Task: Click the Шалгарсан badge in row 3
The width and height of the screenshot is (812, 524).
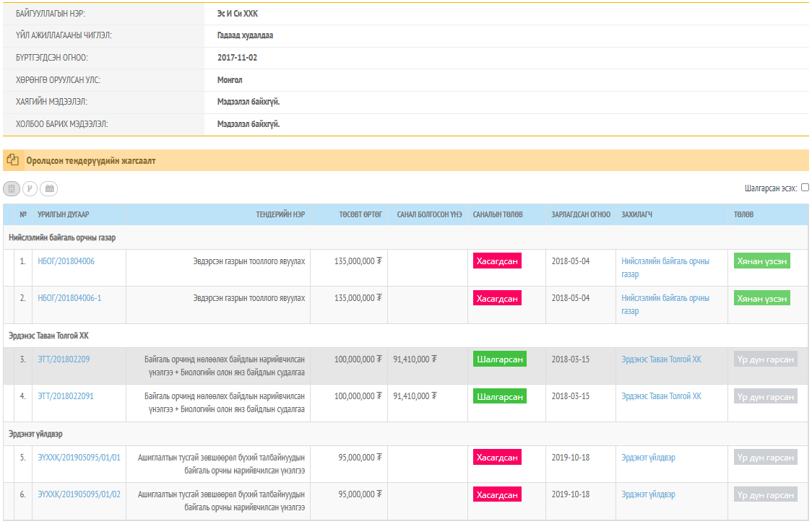Action: 500,359
